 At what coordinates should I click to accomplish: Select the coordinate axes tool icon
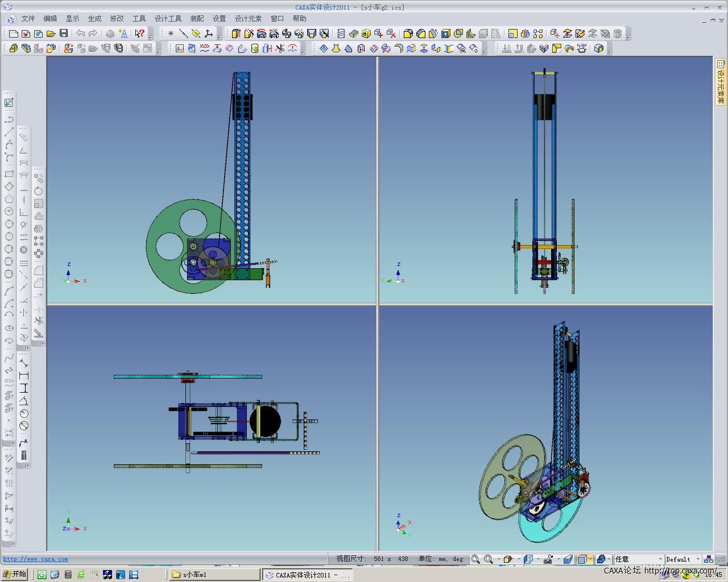208,34
